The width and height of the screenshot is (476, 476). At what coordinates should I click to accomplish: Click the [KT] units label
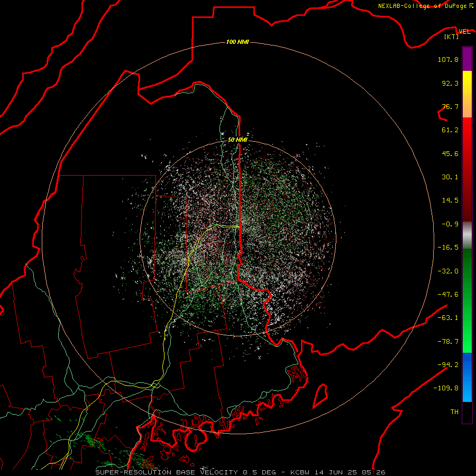point(452,36)
